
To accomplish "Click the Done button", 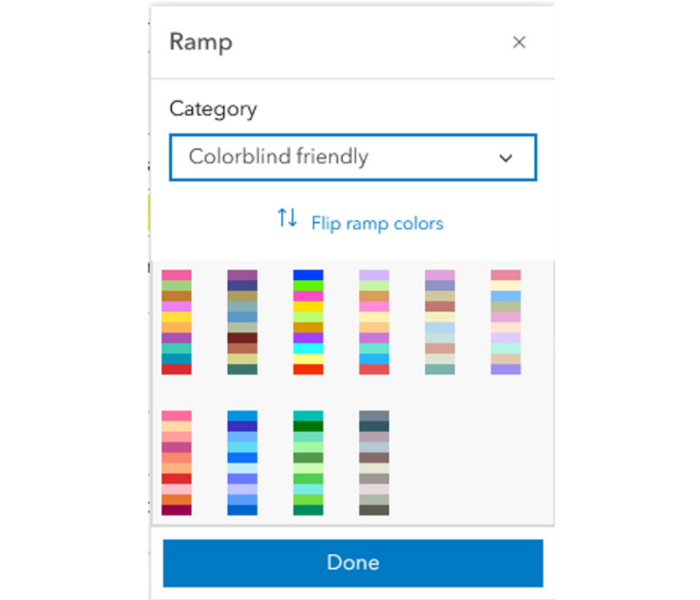I will tap(353, 563).
